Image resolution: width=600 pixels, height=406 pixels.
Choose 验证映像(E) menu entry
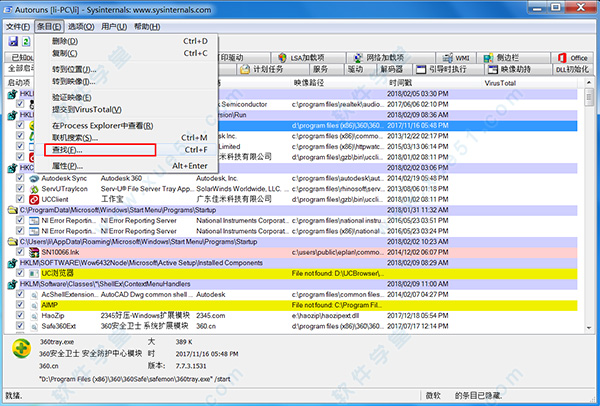coord(126,98)
